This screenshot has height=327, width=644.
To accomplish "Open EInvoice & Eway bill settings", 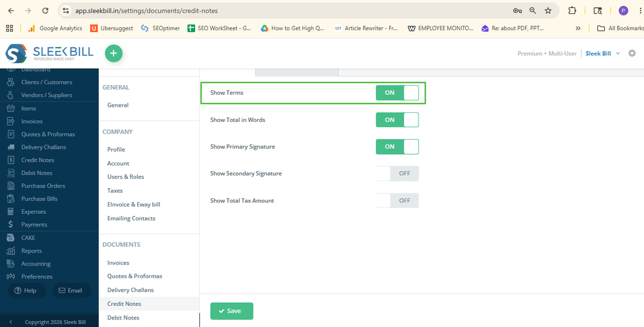I will click(x=134, y=205).
